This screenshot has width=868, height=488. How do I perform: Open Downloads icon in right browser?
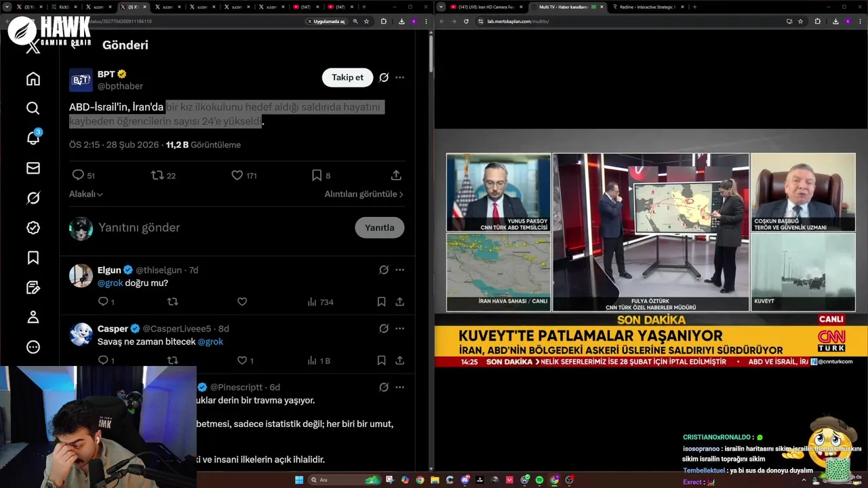pyautogui.click(x=835, y=21)
